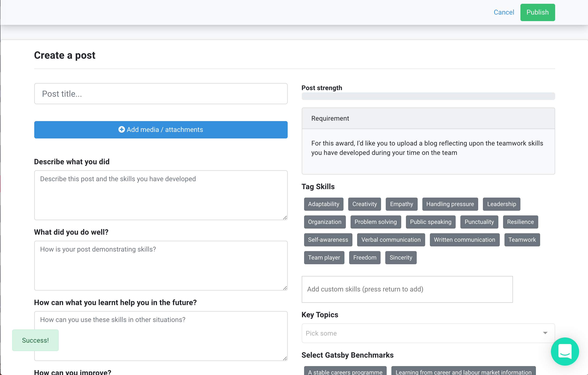
Task: Select the Written communication skill tag
Action: coord(464,240)
